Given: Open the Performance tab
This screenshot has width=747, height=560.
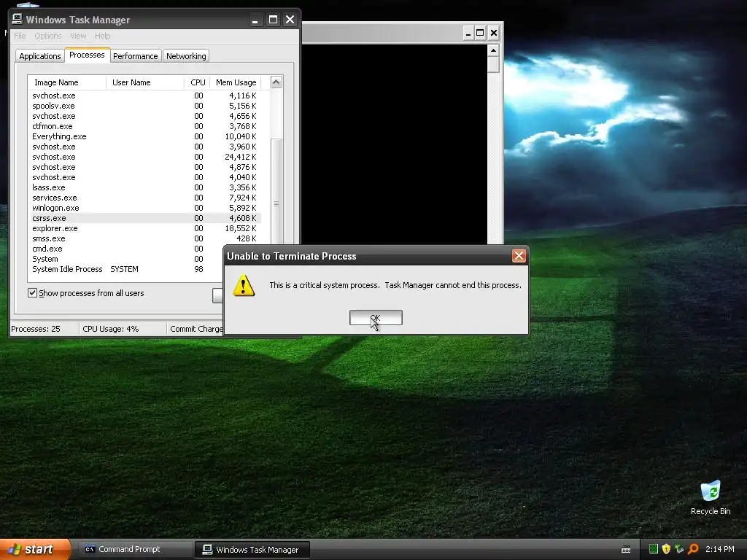Looking at the screenshot, I should point(135,56).
